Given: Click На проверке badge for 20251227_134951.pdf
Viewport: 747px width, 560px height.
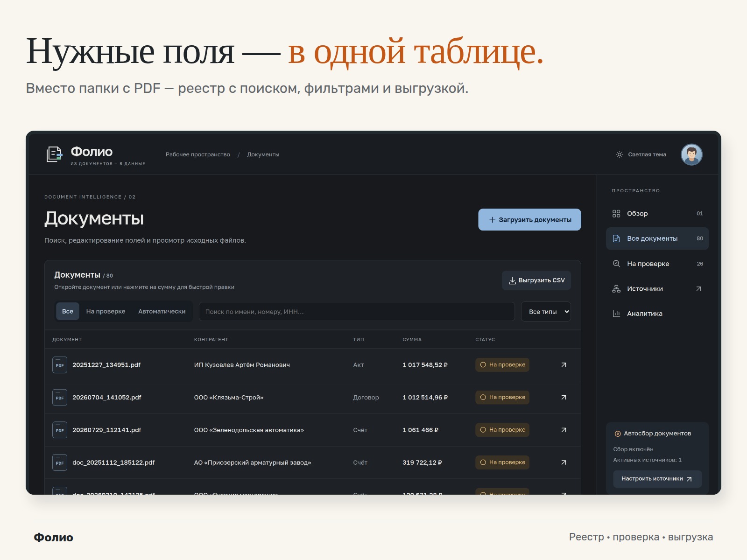Looking at the screenshot, I should (502, 365).
